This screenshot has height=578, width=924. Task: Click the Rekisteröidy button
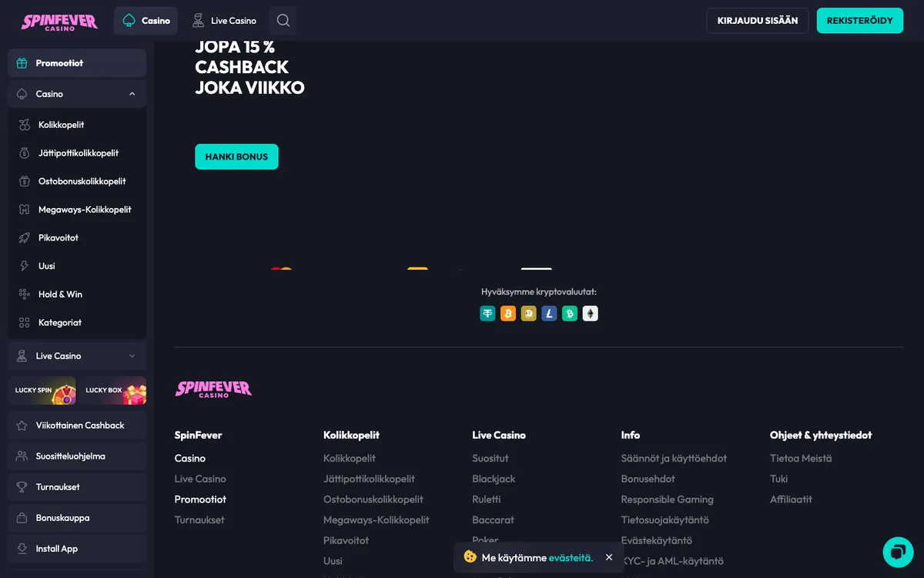(x=860, y=21)
